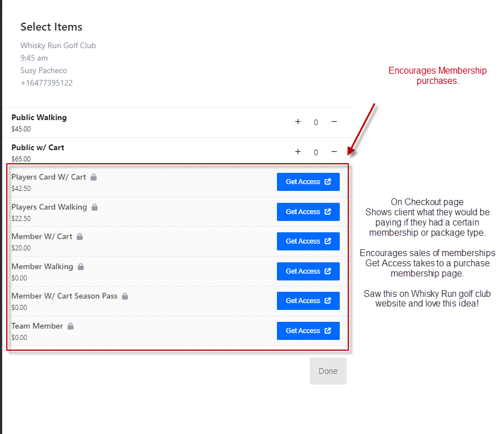Click lock icon beside Players Card W/ Cart

(x=94, y=177)
